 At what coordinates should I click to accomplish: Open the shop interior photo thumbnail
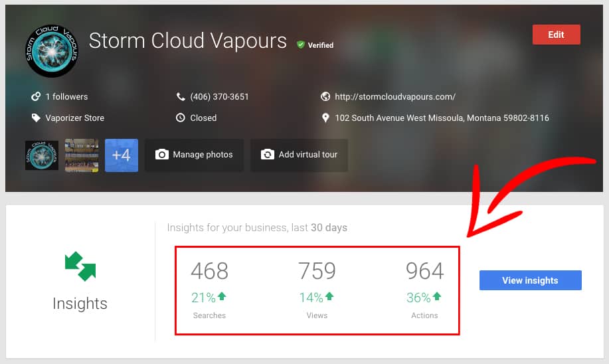[x=82, y=155]
